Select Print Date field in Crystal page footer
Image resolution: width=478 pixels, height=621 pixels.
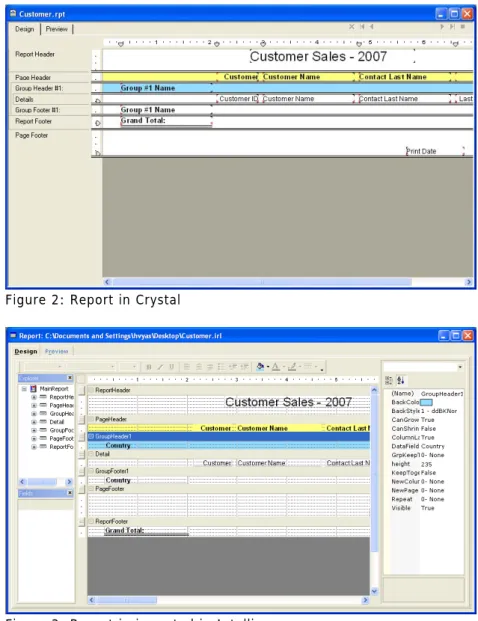tap(421, 151)
